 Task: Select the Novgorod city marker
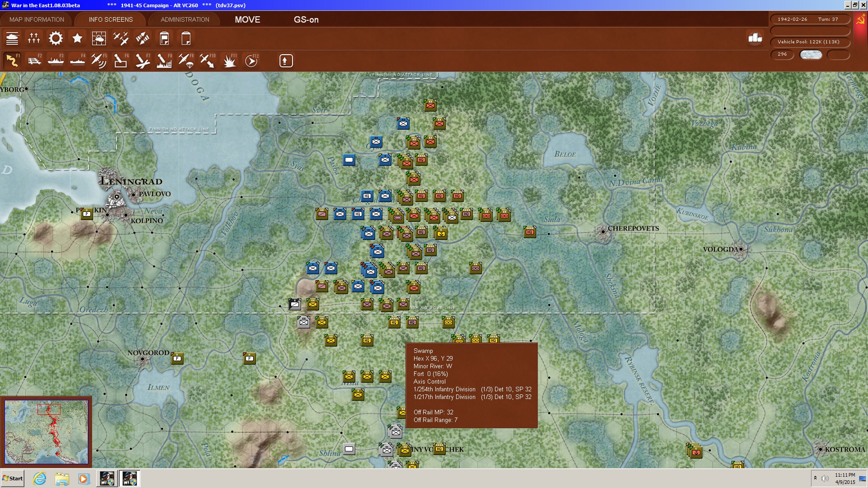pos(142,359)
